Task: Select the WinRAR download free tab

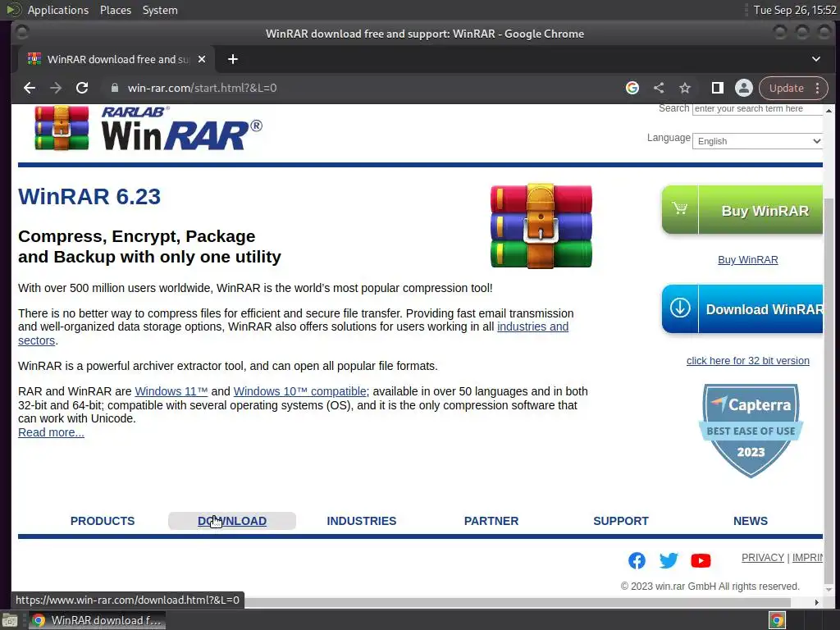Action: [116, 59]
